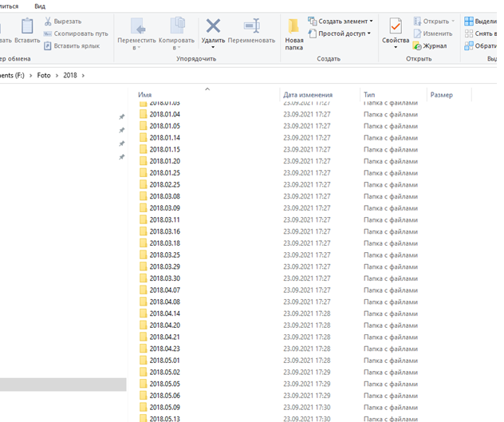The width and height of the screenshot is (504, 422).
Task: Open the Свойства dropdown arrow
Action: pos(396,47)
